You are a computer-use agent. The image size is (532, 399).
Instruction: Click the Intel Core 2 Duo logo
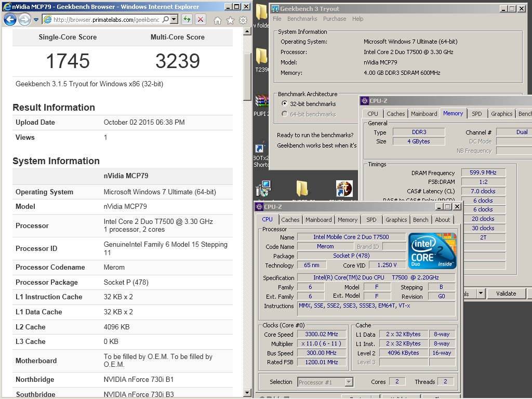coord(432,251)
